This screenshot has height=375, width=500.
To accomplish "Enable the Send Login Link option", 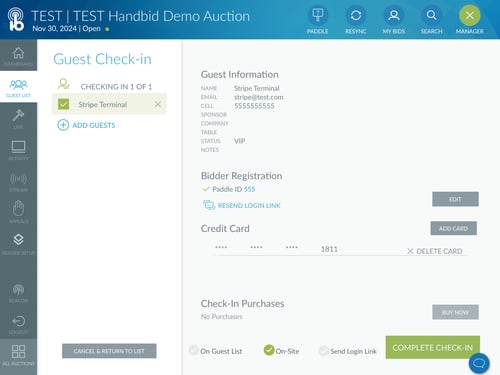I will point(323,351).
